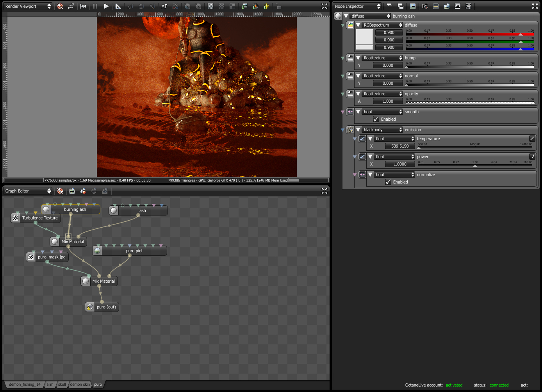The image size is (542, 392).
Task: Select the ash material node
Action: point(138,211)
